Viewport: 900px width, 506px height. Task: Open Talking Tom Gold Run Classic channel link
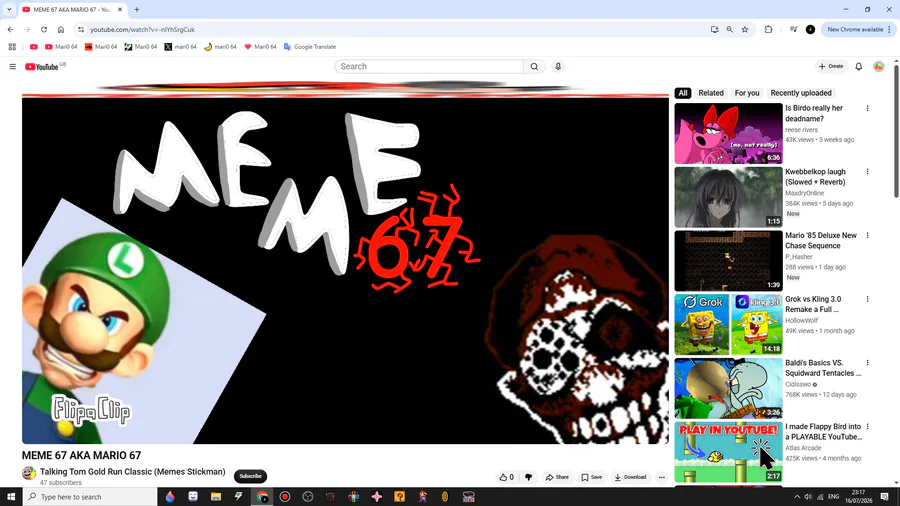[133, 472]
